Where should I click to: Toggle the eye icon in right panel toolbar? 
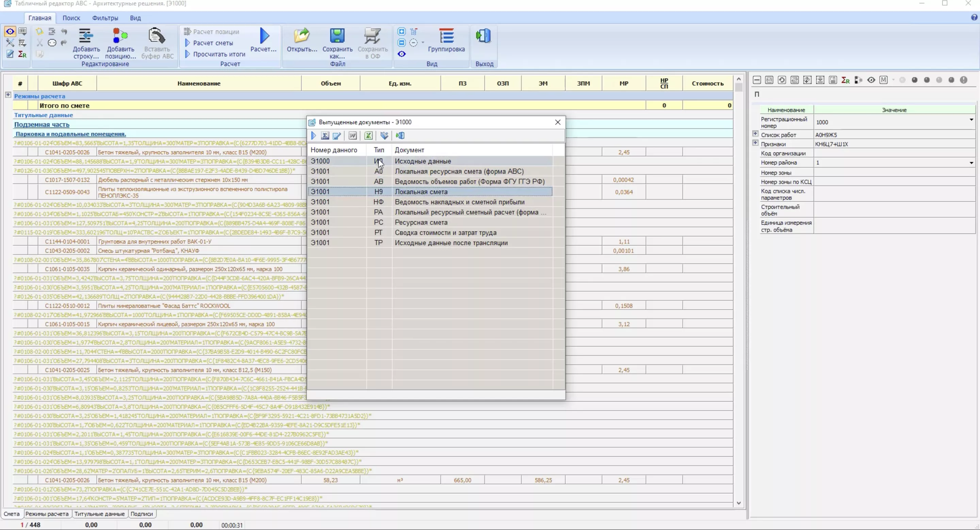tap(871, 80)
